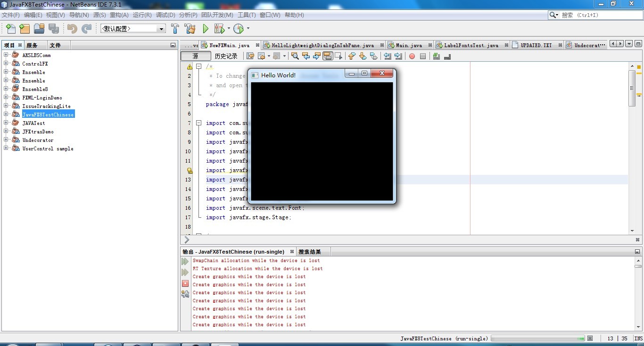Click the Run Project green arrow
Viewport: 644px width, 346px height.
coord(206,29)
